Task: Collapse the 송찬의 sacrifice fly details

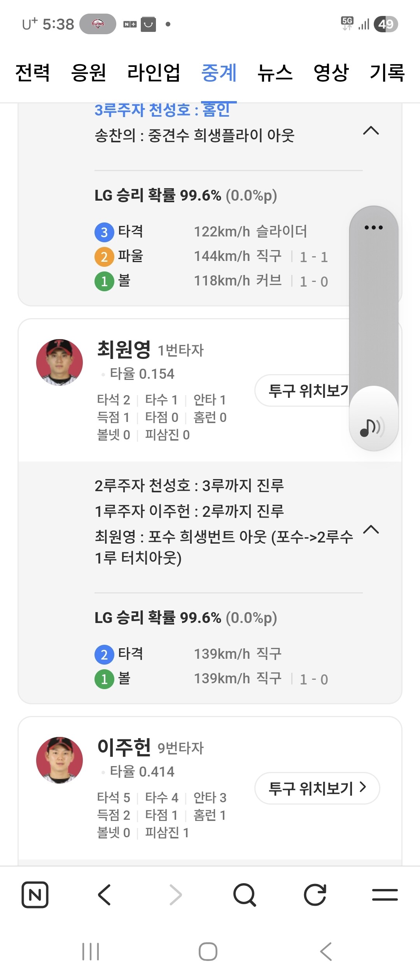Action: click(x=371, y=131)
